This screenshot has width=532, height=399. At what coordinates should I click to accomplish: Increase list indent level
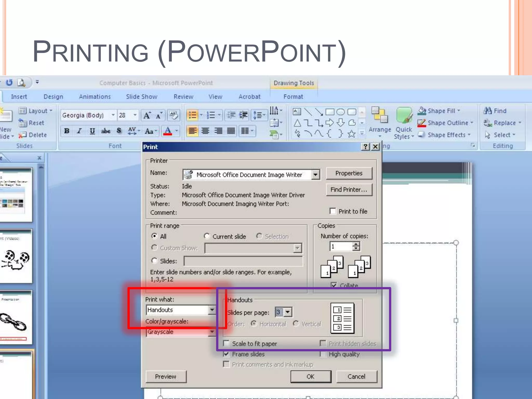[x=244, y=115]
